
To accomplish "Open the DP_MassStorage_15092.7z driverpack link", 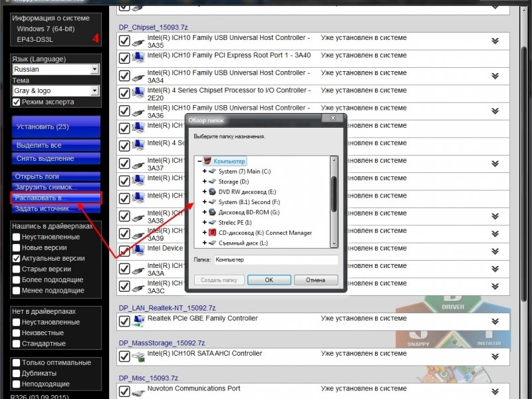I will point(162,342).
